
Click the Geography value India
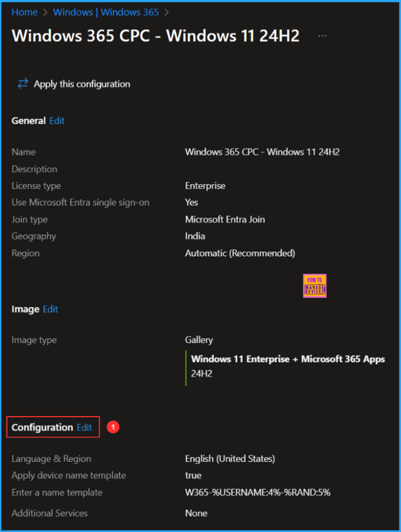coord(195,236)
